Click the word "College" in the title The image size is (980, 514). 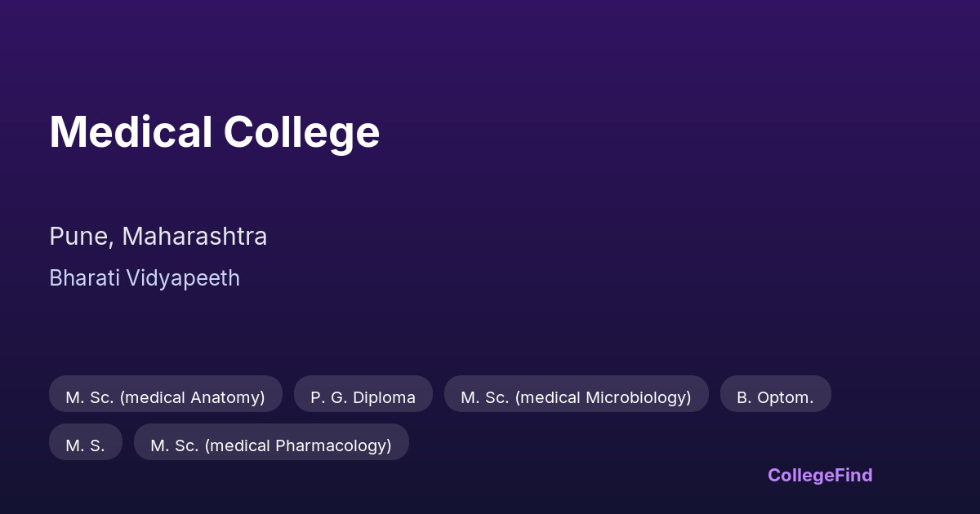point(301,132)
